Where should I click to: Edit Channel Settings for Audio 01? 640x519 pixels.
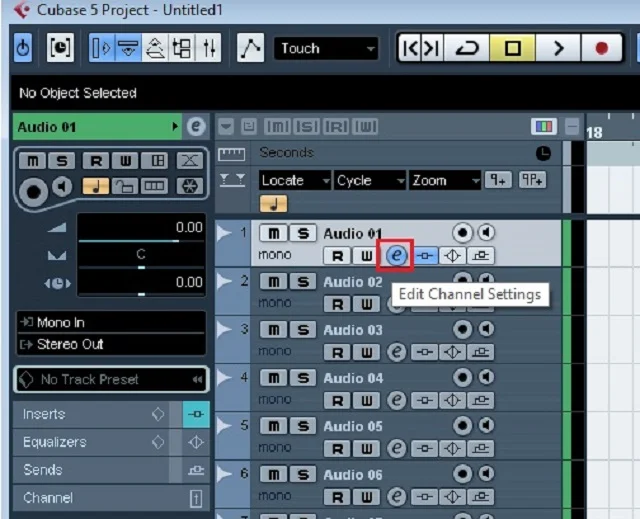pos(396,256)
